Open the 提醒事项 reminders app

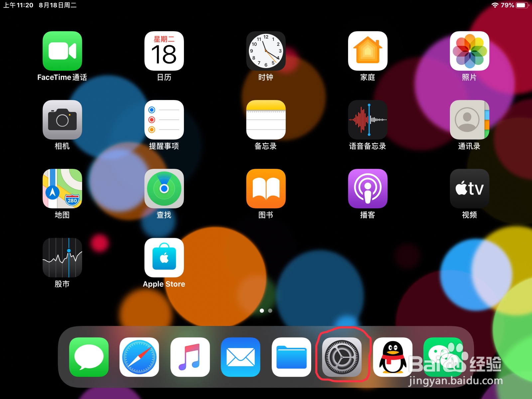(164, 120)
